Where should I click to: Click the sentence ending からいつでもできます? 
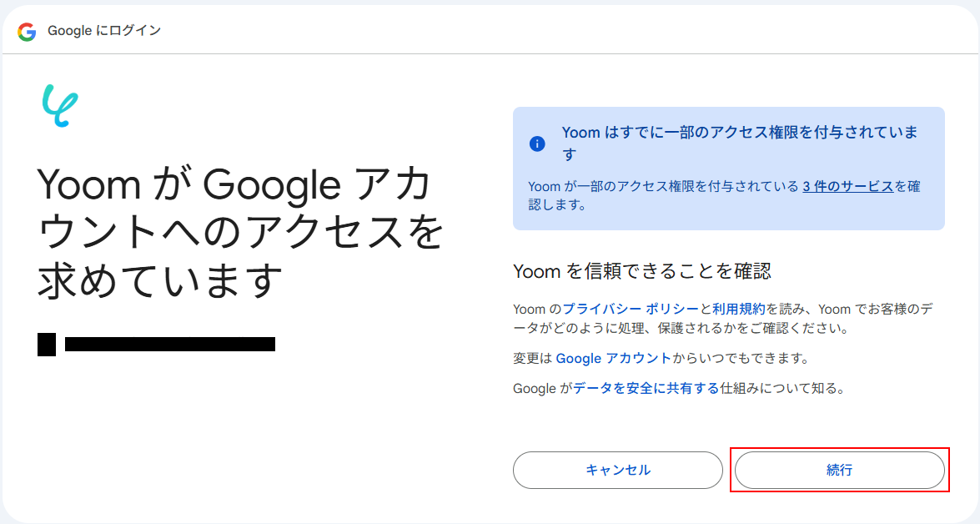pos(661,358)
